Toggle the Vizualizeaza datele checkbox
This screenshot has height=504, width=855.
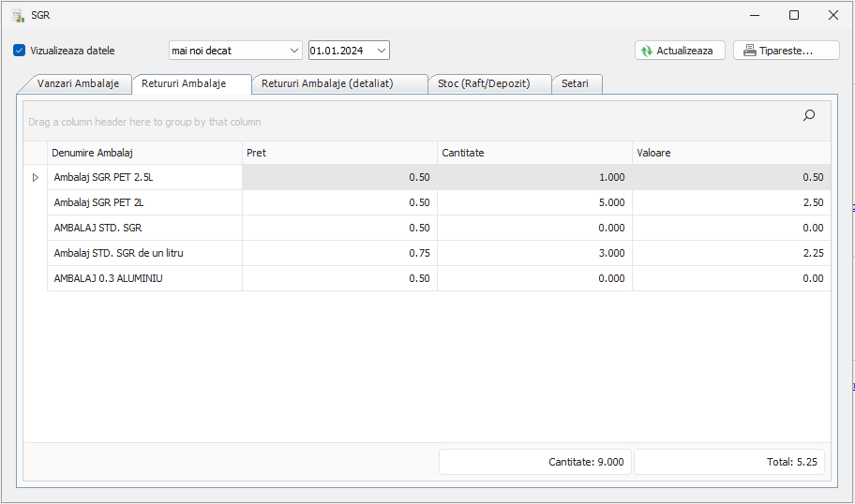coord(20,51)
